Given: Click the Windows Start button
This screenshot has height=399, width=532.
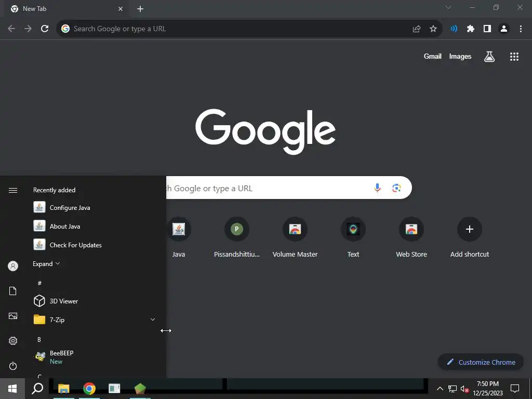Looking at the screenshot, I should (12, 389).
